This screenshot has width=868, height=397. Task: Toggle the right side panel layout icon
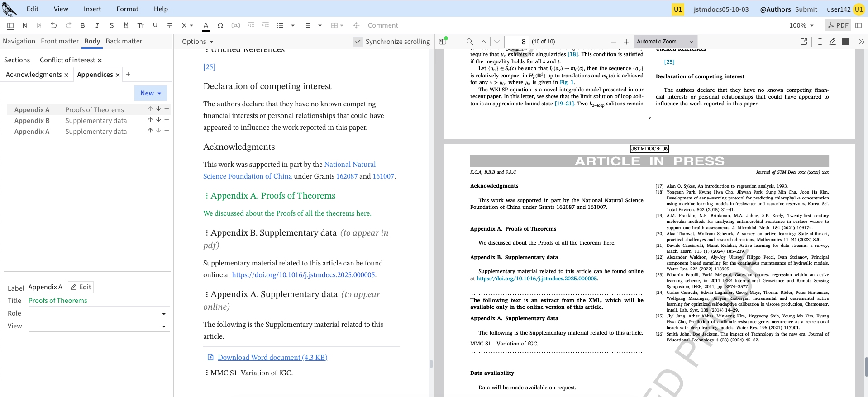858,25
